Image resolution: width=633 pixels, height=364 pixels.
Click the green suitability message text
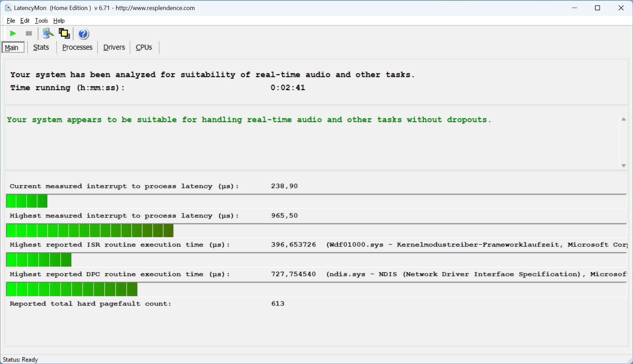249,120
